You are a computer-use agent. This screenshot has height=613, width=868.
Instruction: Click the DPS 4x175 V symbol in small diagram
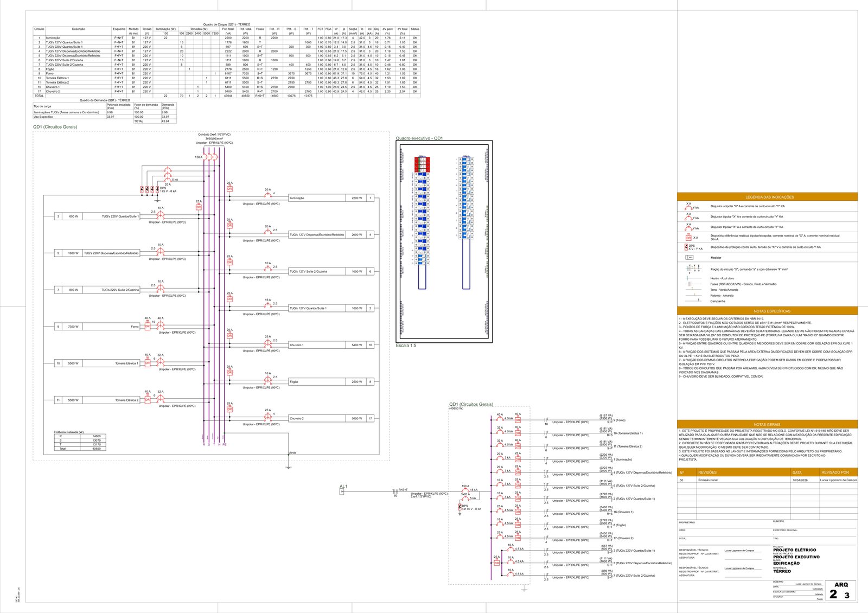(460, 507)
